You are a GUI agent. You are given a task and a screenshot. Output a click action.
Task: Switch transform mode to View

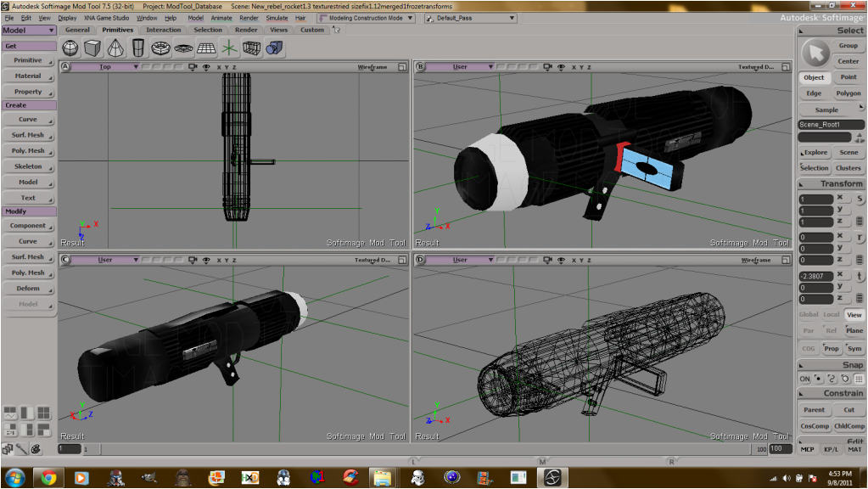(x=854, y=315)
